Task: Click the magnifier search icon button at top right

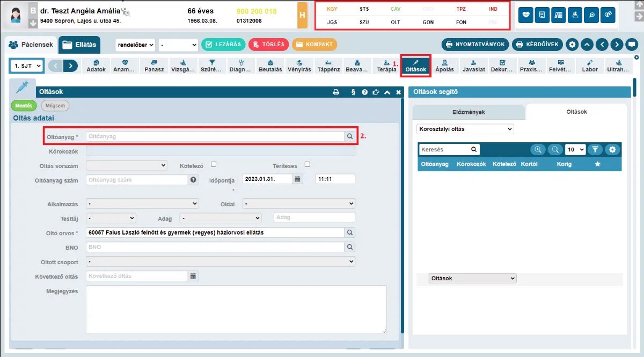Action: [591, 16]
